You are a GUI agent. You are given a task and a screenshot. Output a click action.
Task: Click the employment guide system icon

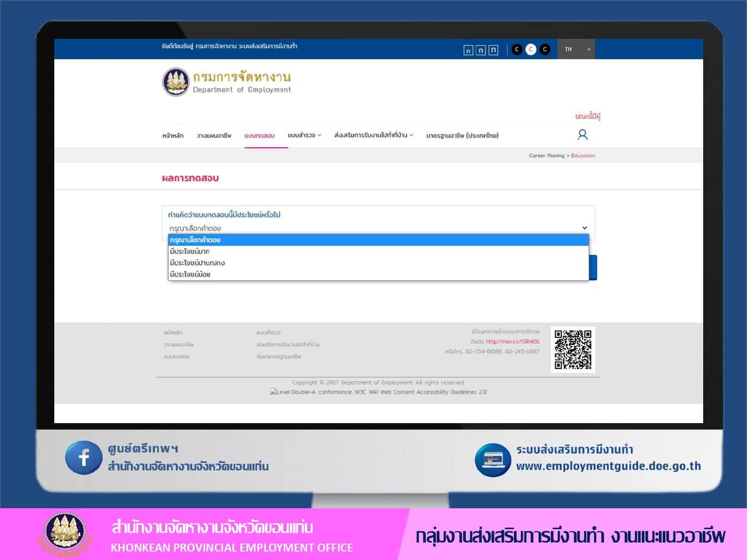(x=493, y=459)
